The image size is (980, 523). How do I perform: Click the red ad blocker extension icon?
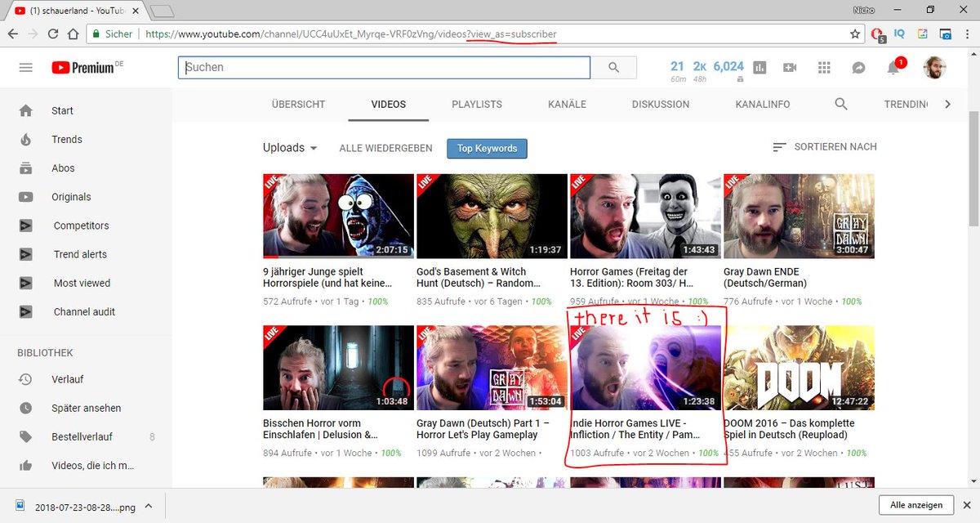pos(878,34)
